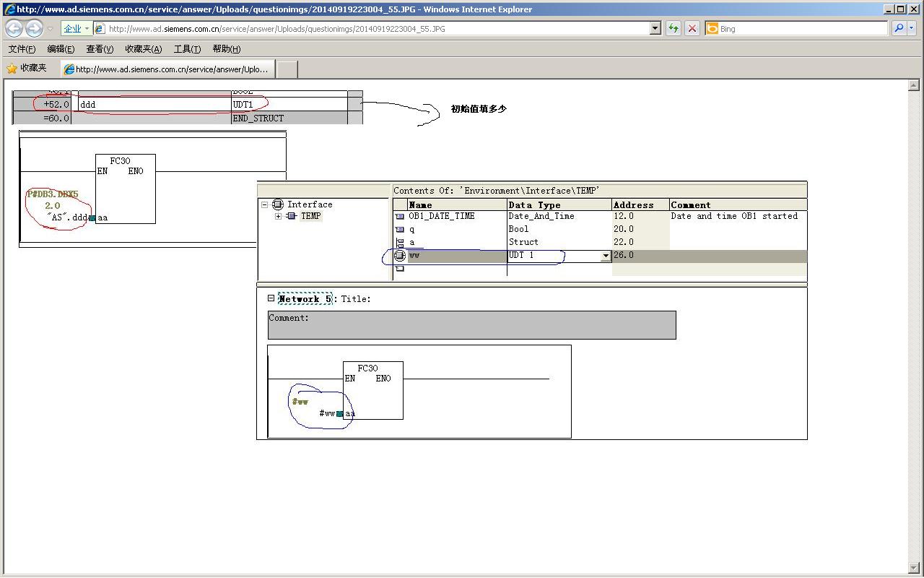
Task: Focus the Bing search box
Action: (801, 29)
